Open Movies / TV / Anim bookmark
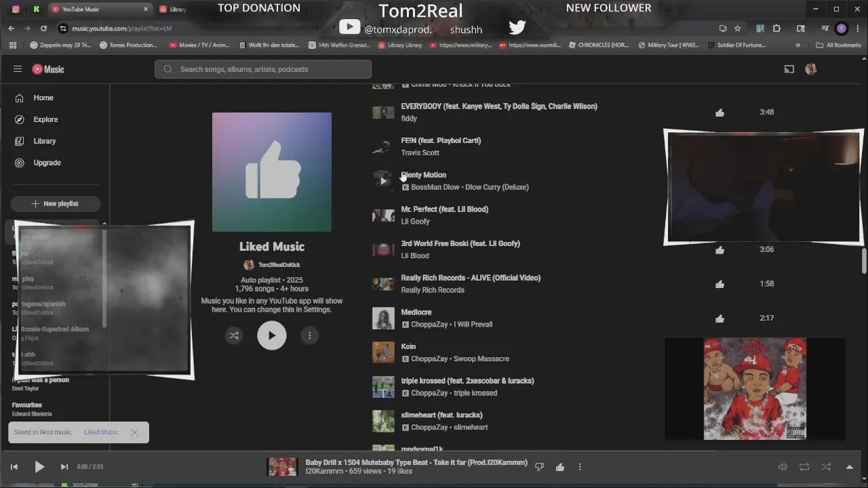Viewport: 868px width, 488px height. click(200, 45)
